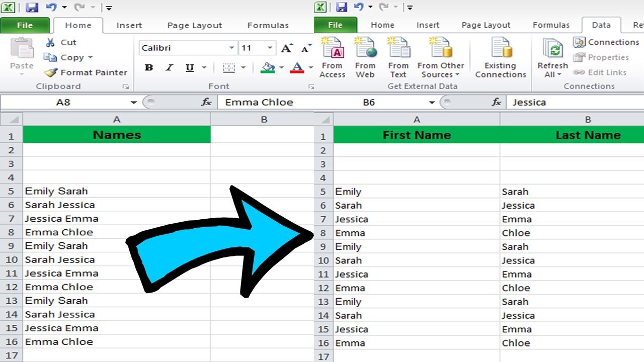
Task: Switch to Formulas tab in left window
Action: coord(268,25)
